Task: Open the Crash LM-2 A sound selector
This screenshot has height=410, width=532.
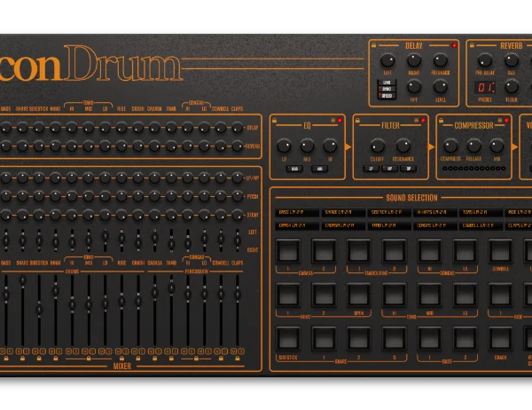Action: pos(297,225)
